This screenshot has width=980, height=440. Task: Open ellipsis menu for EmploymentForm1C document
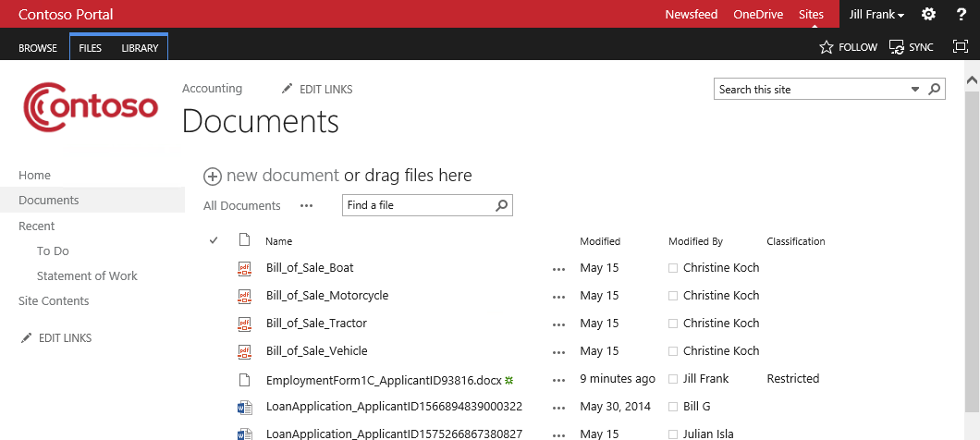[x=558, y=380]
